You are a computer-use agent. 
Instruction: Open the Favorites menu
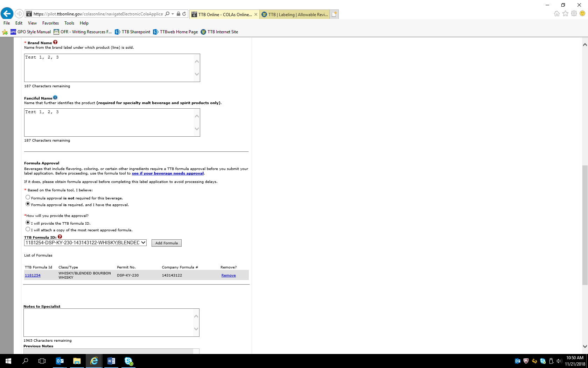(x=50, y=23)
